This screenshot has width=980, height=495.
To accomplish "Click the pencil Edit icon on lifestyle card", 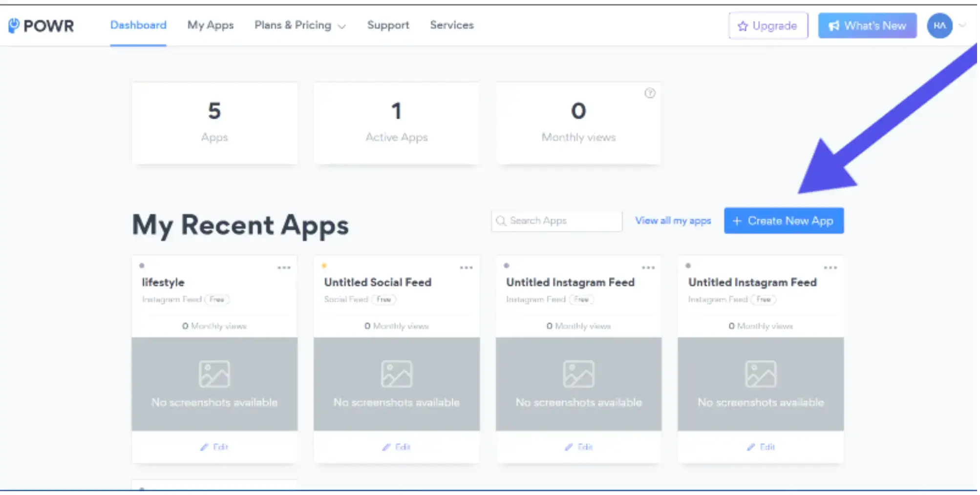I will click(x=206, y=447).
